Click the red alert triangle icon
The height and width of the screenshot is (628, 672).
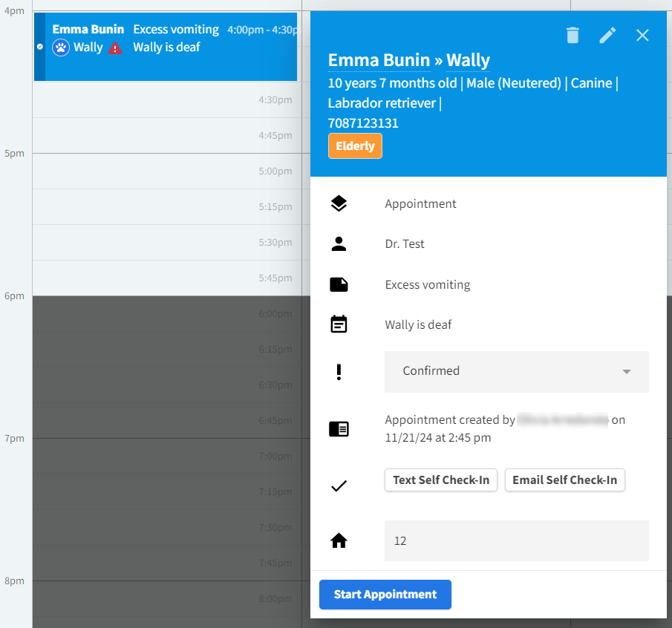(x=115, y=48)
